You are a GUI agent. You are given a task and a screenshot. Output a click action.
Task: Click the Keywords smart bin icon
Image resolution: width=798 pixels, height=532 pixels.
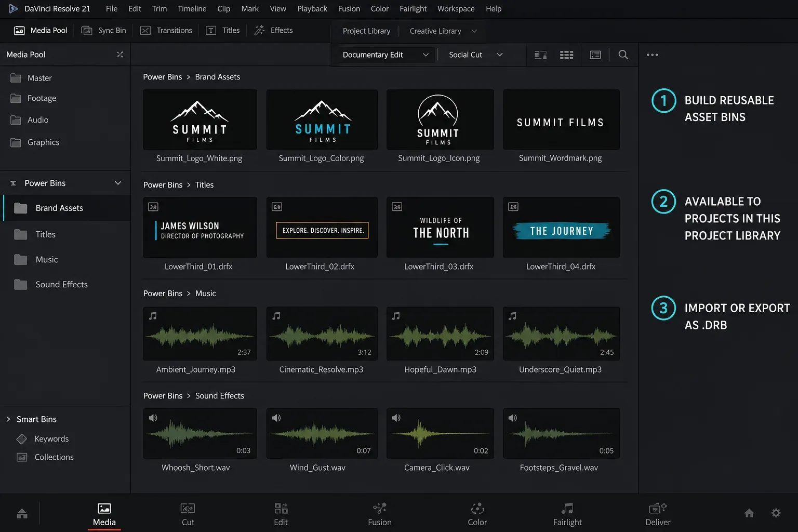tap(22, 439)
